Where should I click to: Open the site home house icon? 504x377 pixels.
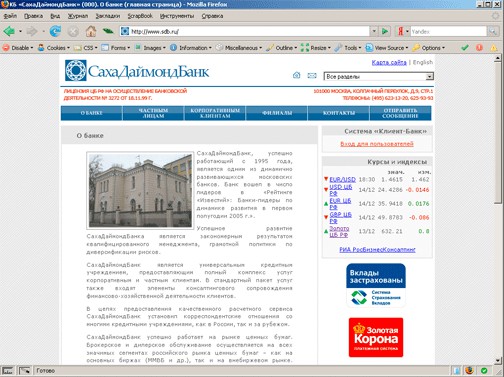click(296, 75)
